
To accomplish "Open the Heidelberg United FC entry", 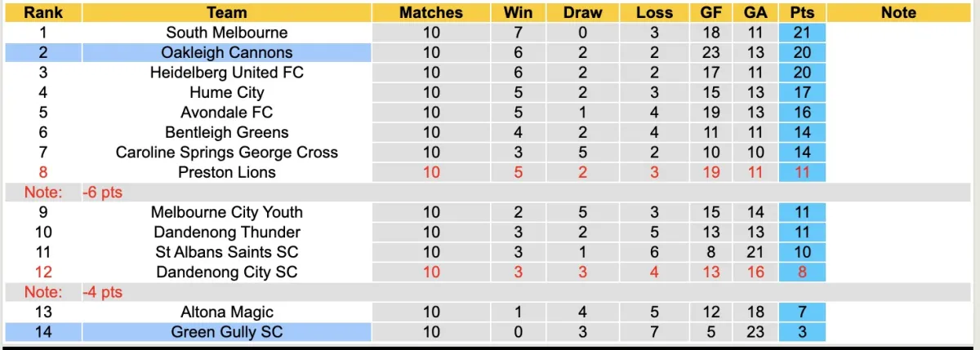I will 226,73.
